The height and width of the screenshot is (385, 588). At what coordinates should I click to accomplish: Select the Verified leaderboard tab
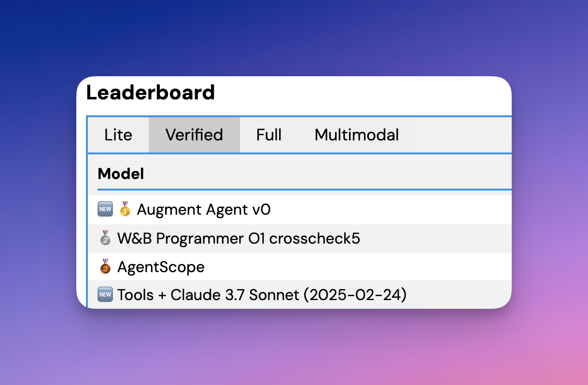(194, 135)
